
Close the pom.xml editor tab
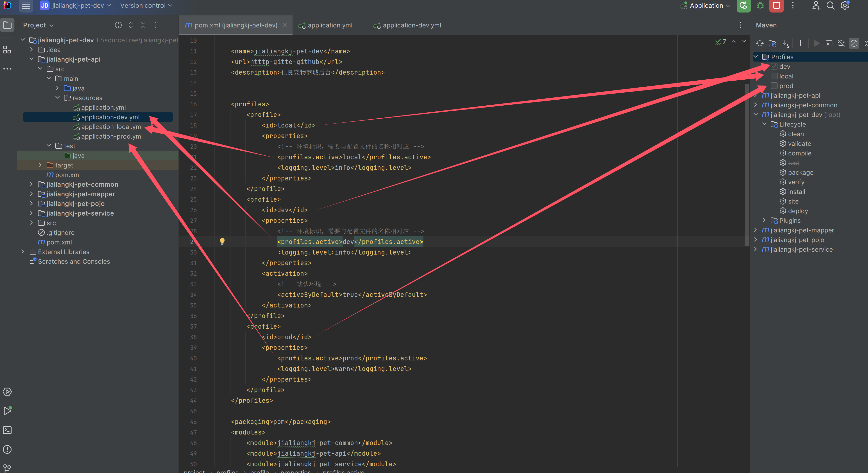[285, 25]
